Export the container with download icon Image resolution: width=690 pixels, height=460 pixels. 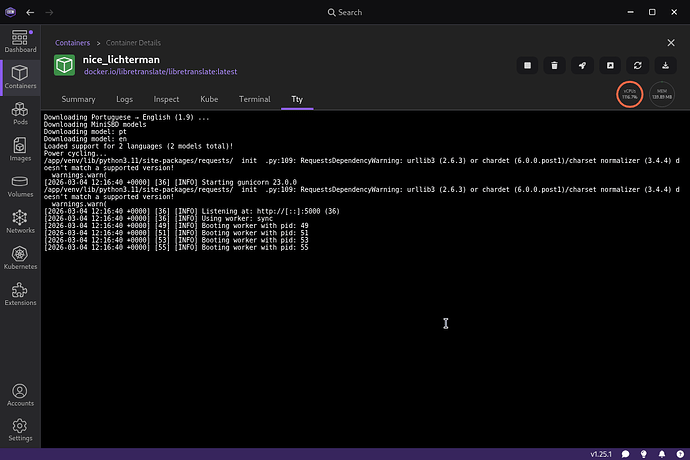[x=666, y=65]
